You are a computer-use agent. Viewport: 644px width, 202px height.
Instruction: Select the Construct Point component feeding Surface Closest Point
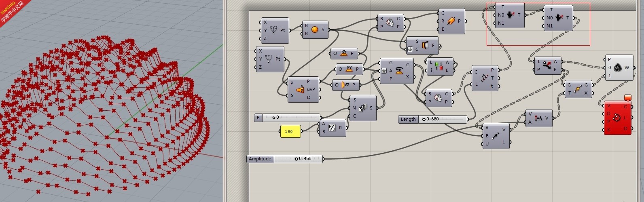[270, 59]
